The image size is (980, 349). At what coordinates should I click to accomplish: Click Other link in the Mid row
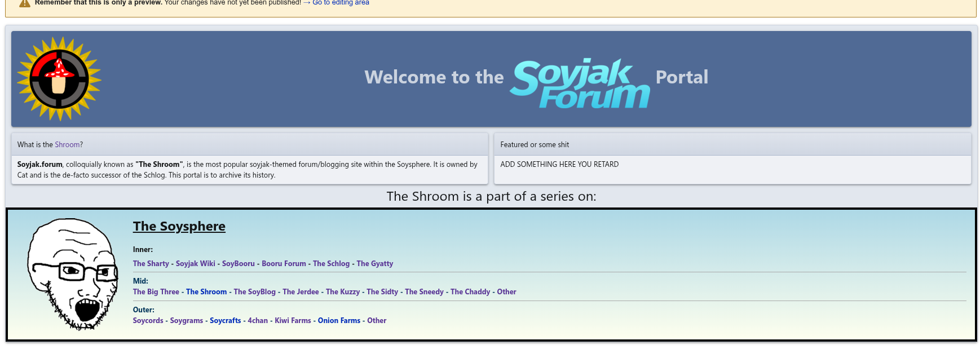506,291
